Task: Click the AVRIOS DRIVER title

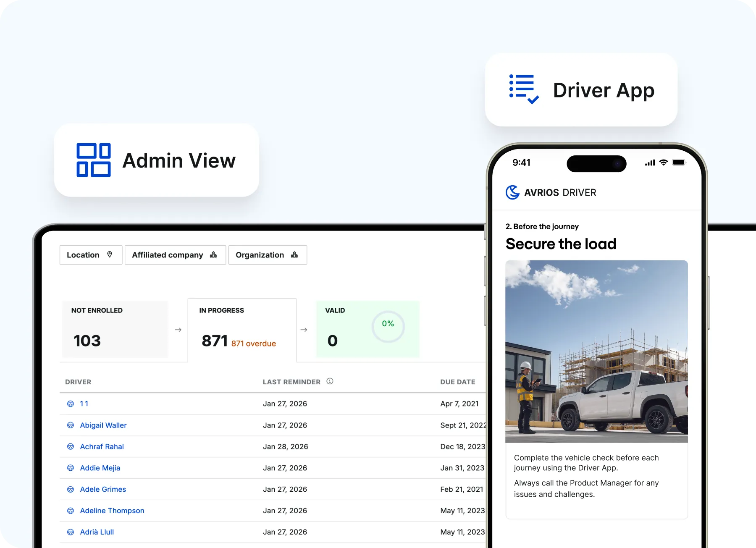Action: (560, 193)
